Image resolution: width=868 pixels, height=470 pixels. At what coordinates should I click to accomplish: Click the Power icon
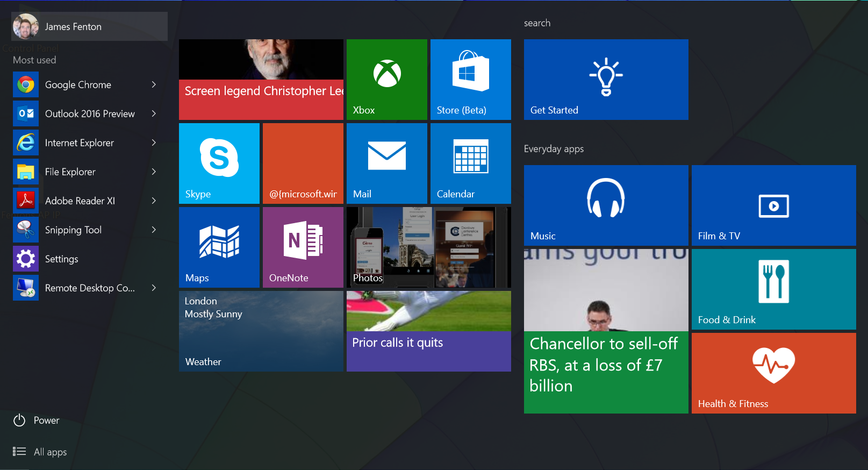[x=19, y=420]
